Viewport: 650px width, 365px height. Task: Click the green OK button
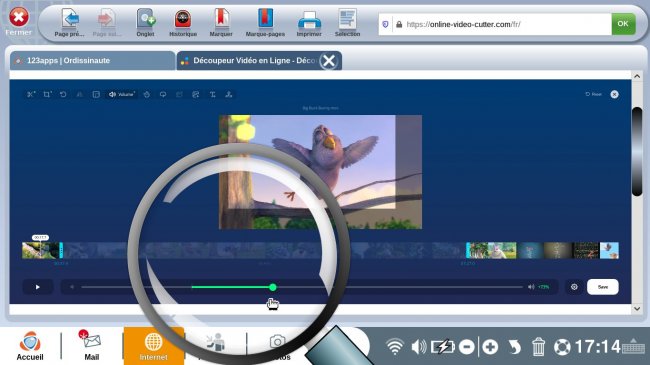click(623, 24)
